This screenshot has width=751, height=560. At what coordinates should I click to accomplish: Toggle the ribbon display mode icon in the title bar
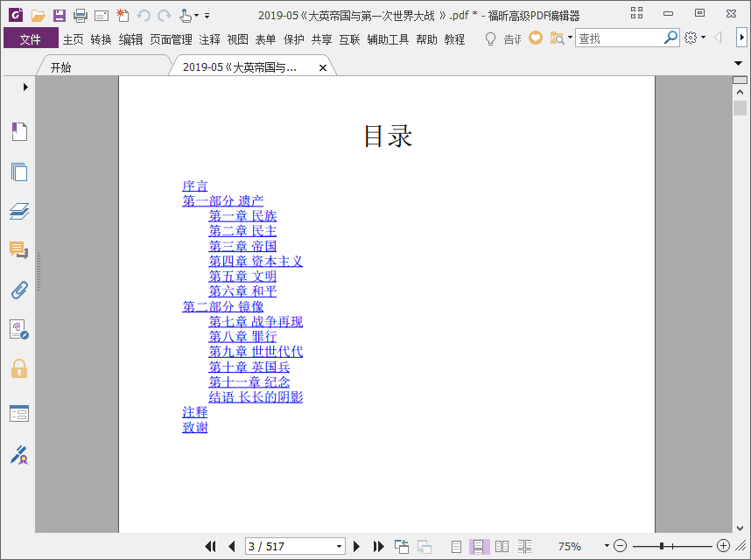coord(636,13)
